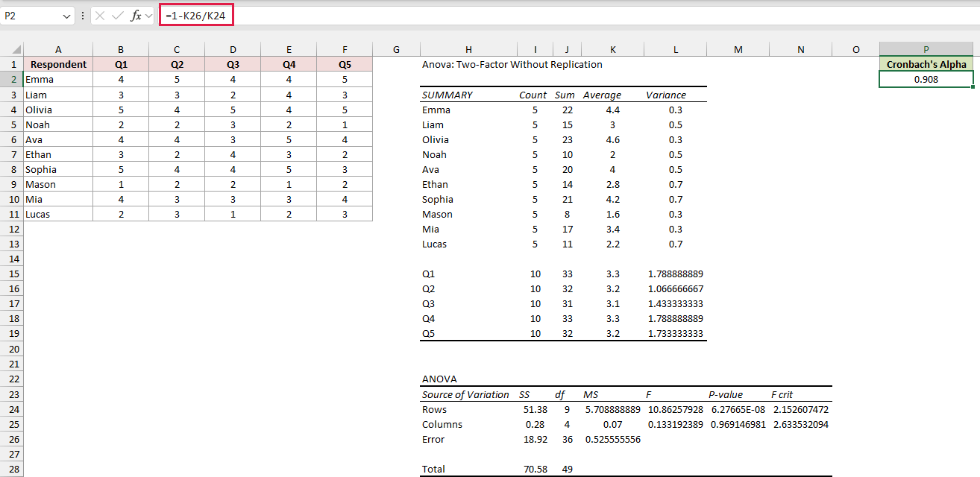Select the Olivia cell in column A
The width and height of the screenshot is (980, 477).
tap(58, 110)
